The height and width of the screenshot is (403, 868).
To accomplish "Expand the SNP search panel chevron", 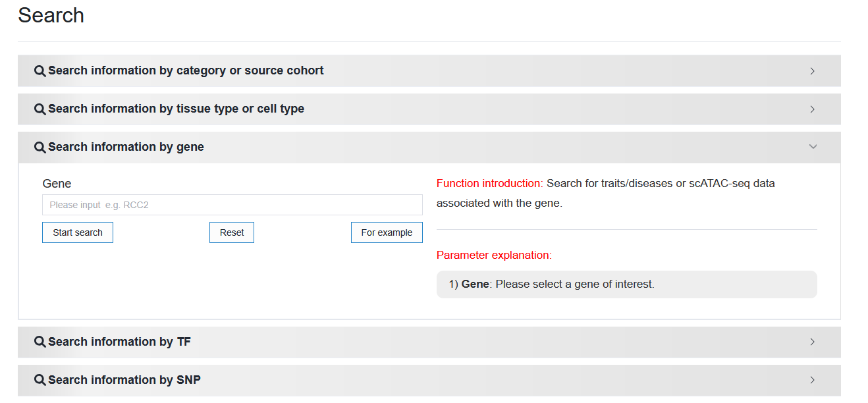I will pos(812,380).
